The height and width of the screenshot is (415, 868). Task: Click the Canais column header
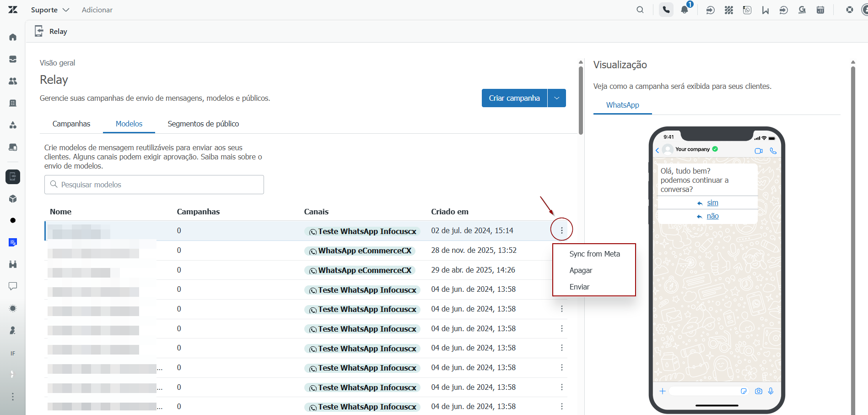click(x=316, y=212)
